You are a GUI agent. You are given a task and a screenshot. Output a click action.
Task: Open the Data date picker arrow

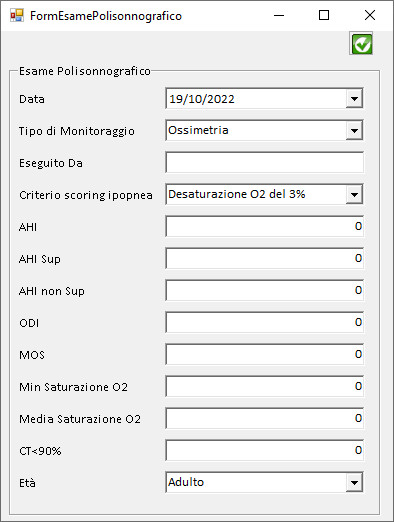tap(354, 99)
